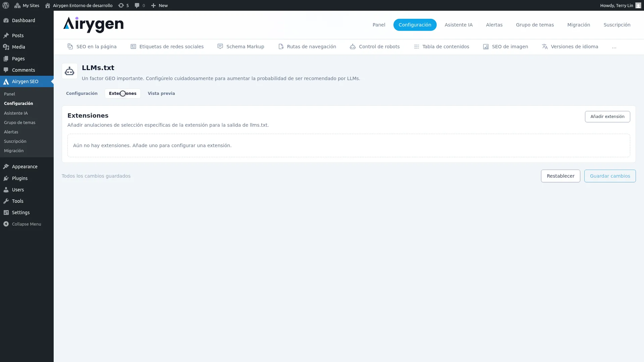Click the Comments icon in sidebar
The image size is (644, 362).
[x=6, y=70]
